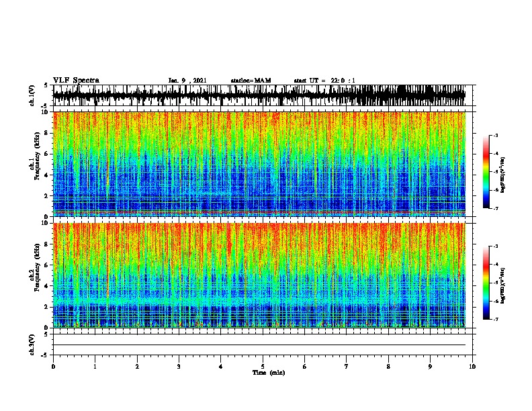Click the ch.1 spectrogram color bar
Viewport: 532px width, 411px height.
pyautogui.click(x=486, y=172)
